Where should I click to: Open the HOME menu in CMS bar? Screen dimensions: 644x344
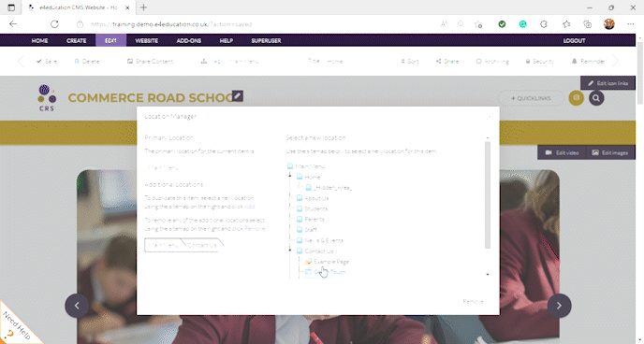40,40
